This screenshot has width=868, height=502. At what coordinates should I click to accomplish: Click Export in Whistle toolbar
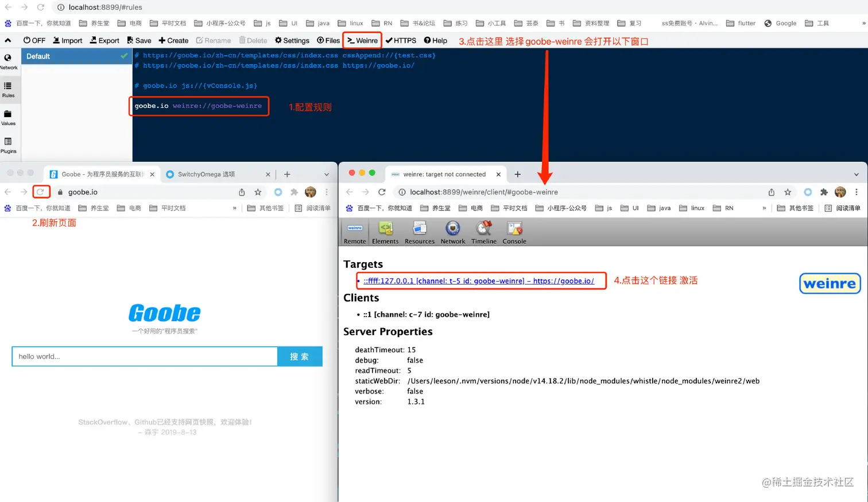click(x=104, y=41)
